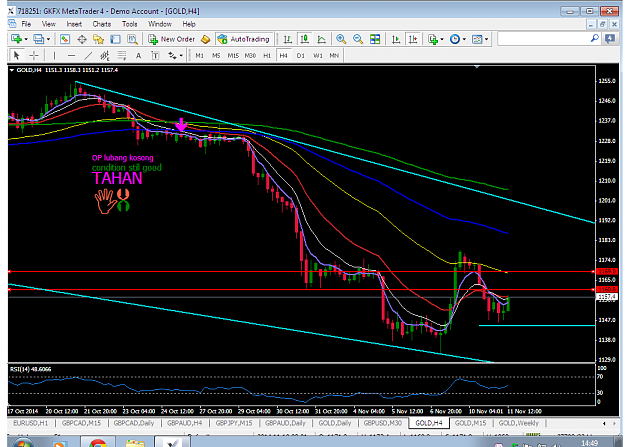Select the Trendline drawing tool
Screen dimensions: 625x447
[88, 55]
